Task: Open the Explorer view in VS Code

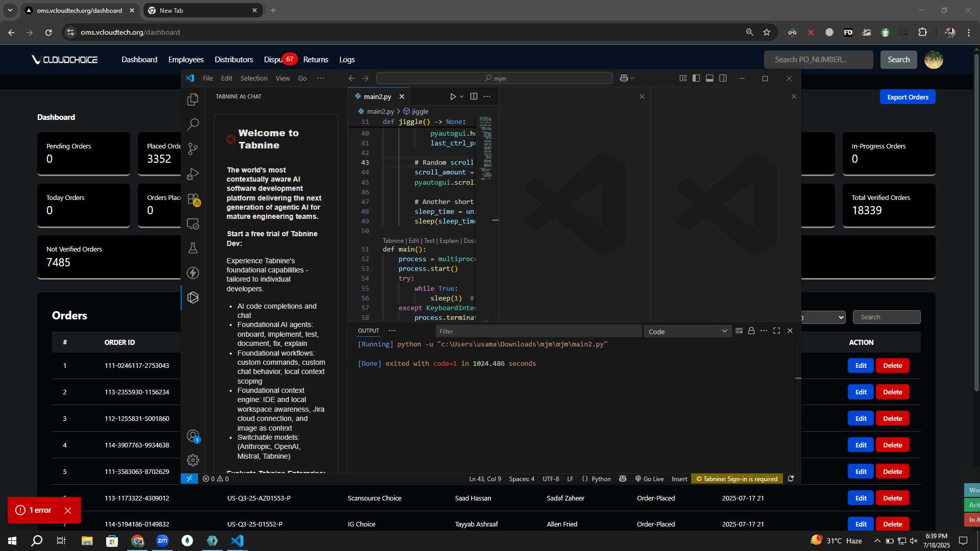Action: [x=193, y=99]
